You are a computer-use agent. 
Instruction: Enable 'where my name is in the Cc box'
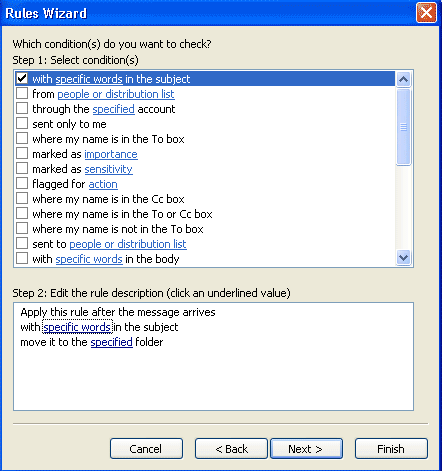point(22,199)
